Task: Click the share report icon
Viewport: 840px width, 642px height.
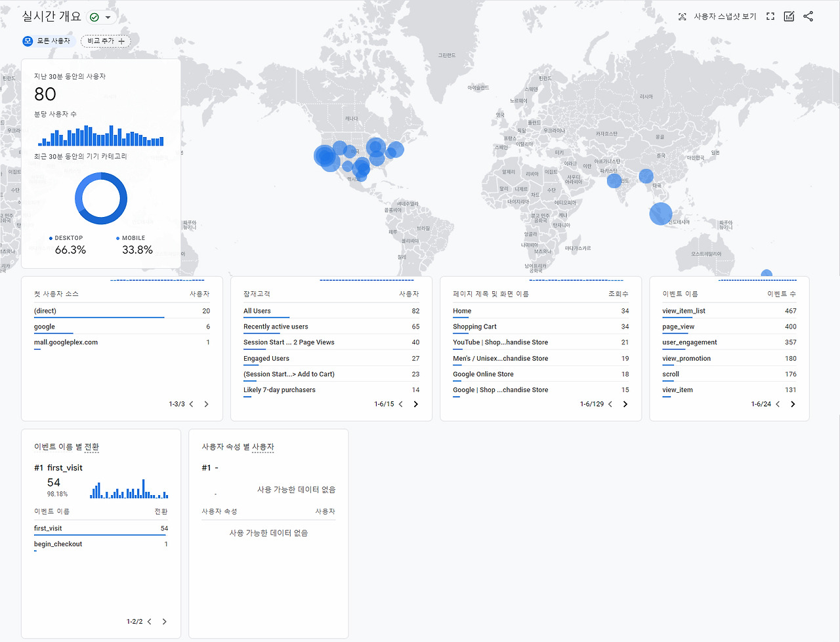Action: [808, 16]
